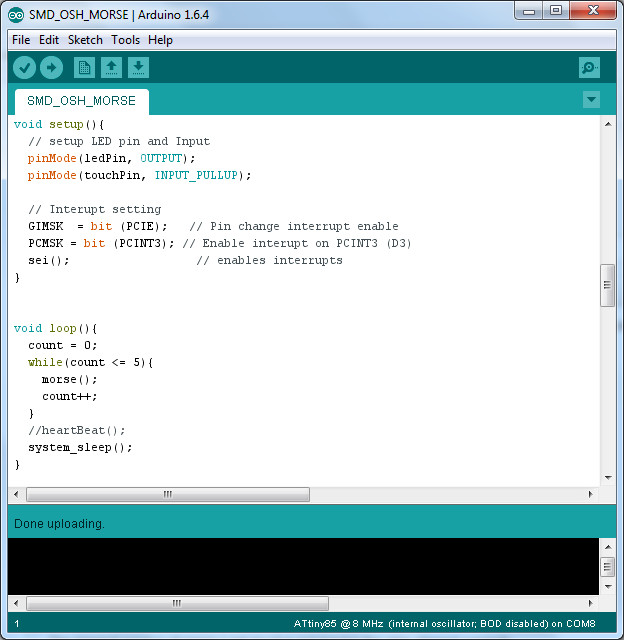The height and width of the screenshot is (640, 624).
Task: Click the Upload arrow button
Action: (51, 67)
